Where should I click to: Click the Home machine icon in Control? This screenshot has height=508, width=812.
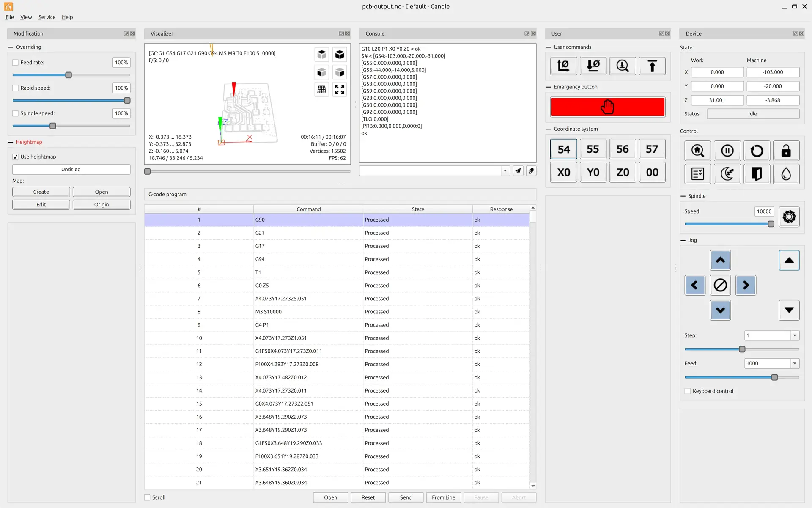(697, 151)
